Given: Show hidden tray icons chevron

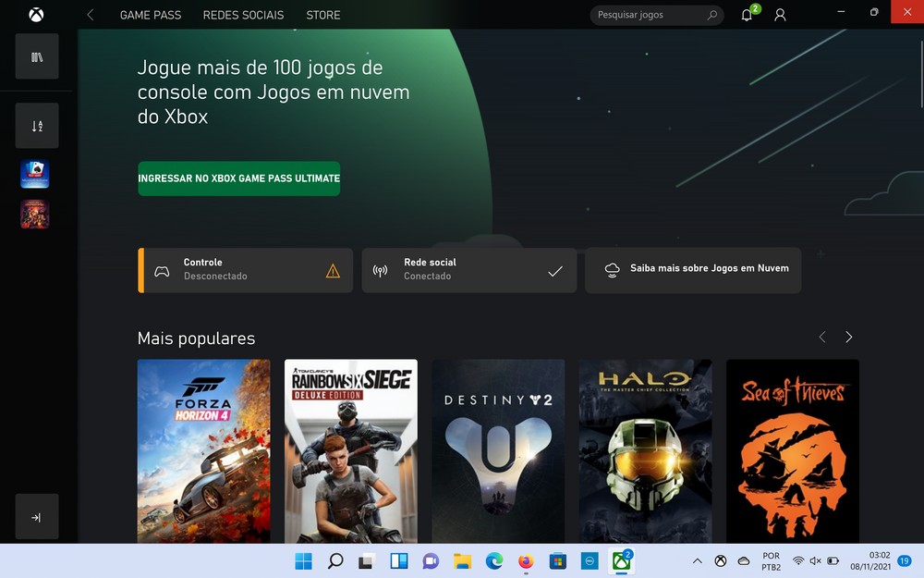Looking at the screenshot, I should point(697,561).
